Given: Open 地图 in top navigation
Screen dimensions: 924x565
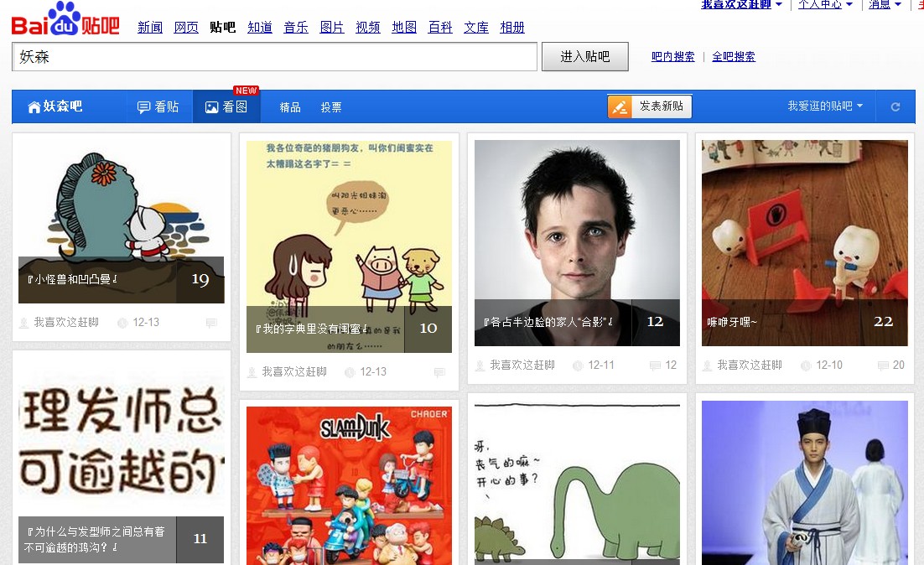Looking at the screenshot, I should (x=404, y=27).
